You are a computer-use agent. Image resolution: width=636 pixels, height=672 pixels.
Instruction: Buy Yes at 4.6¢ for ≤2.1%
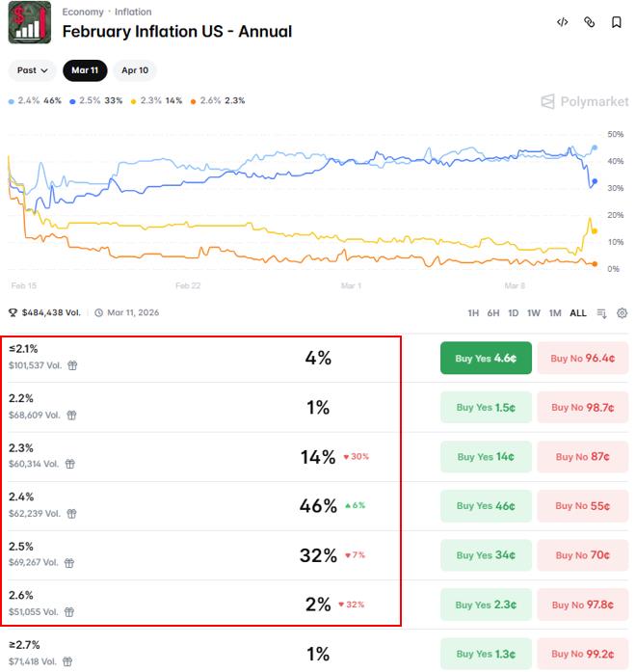pos(486,359)
